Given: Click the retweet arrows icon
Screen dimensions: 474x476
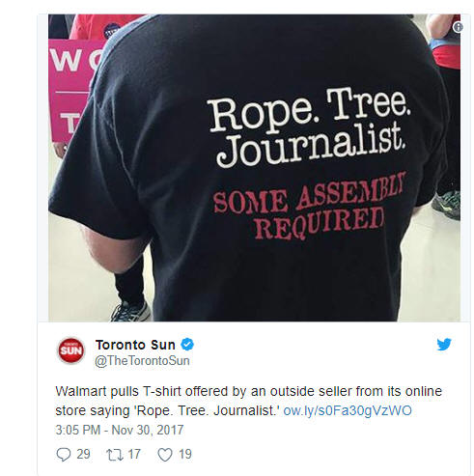Looking at the screenshot, I should (x=115, y=455).
